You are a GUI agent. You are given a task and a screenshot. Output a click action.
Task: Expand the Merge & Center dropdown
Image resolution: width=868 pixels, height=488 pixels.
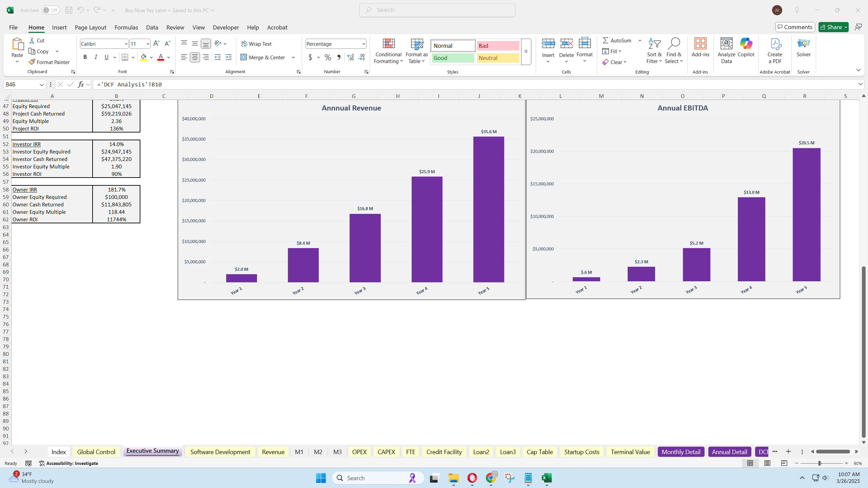[293, 57]
